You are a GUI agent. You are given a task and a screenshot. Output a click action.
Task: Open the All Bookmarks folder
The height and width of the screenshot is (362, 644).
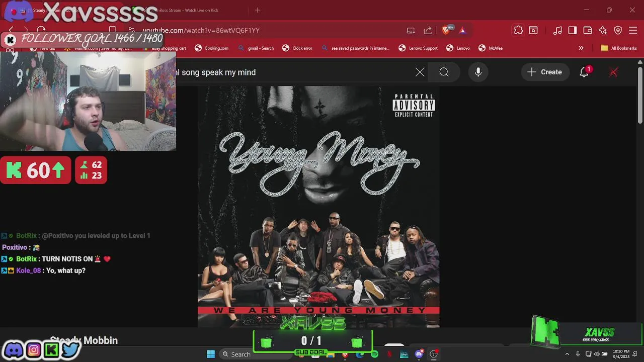[x=619, y=48]
